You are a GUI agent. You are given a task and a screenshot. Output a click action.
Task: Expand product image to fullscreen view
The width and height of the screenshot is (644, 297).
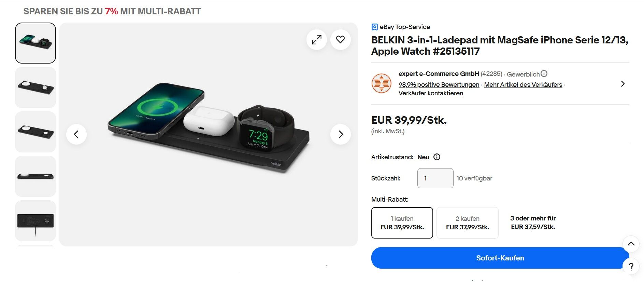[x=316, y=40]
